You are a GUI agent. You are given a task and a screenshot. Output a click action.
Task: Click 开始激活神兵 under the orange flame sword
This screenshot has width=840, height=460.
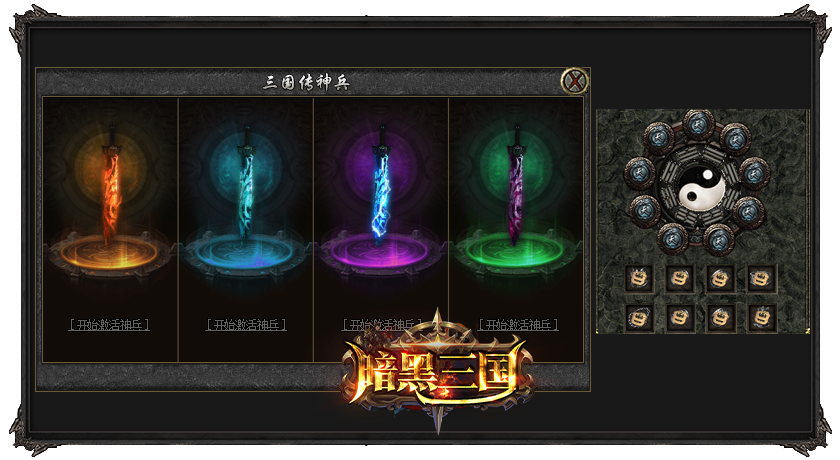pyautogui.click(x=109, y=325)
